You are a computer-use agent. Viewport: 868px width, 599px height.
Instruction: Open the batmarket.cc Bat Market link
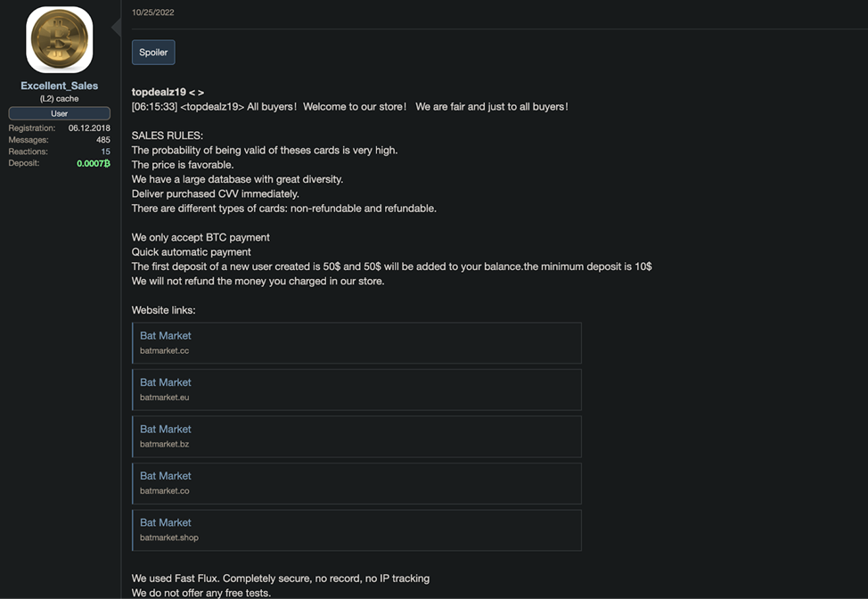[x=356, y=342]
